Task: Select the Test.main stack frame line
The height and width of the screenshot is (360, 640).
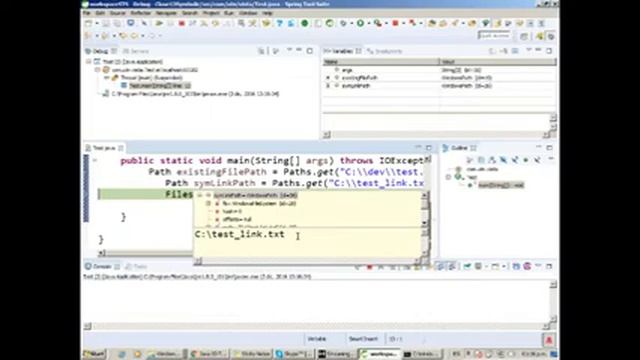Action: 160,86
